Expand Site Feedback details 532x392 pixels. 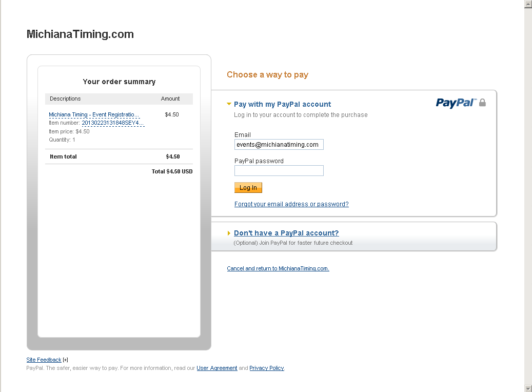pos(44,360)
